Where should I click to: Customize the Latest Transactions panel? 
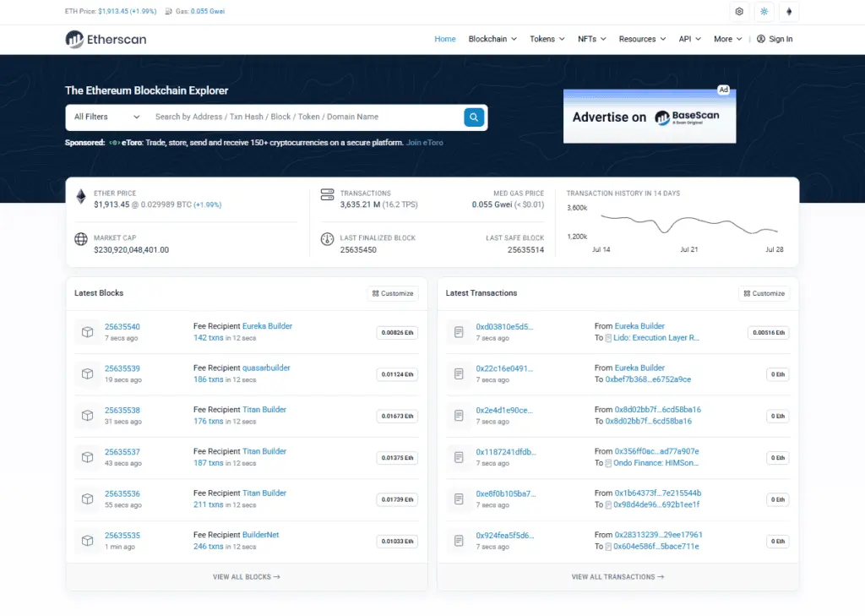[764, 294]
